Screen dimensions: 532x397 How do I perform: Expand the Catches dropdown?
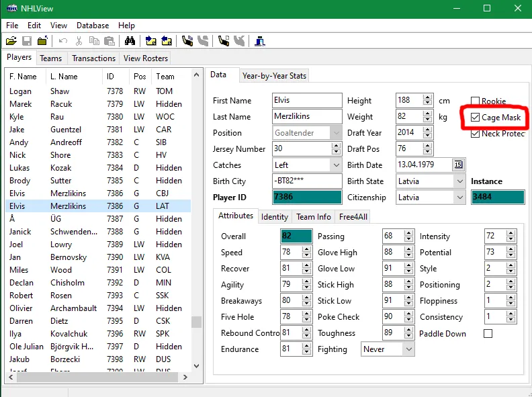click(x=337, y=165)
